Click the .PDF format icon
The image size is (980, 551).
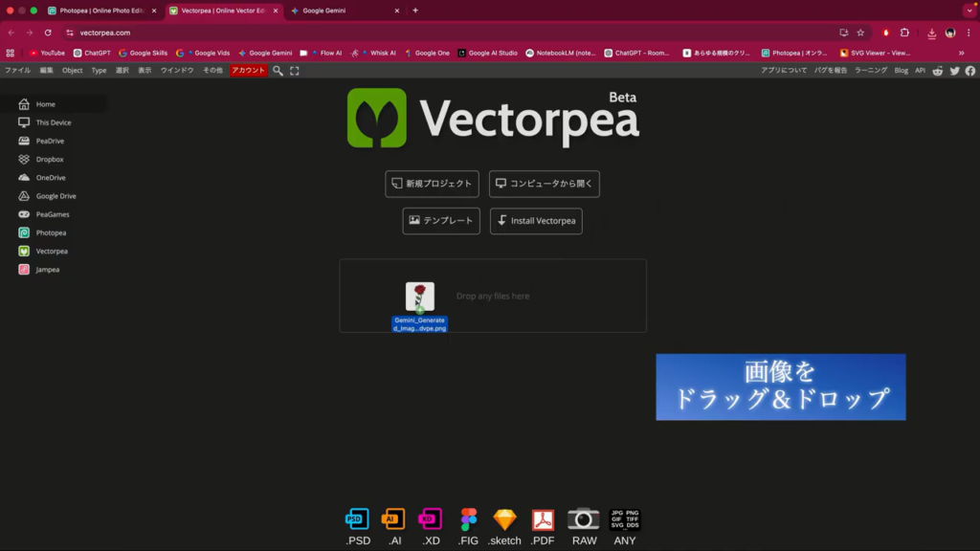point(543,519)
